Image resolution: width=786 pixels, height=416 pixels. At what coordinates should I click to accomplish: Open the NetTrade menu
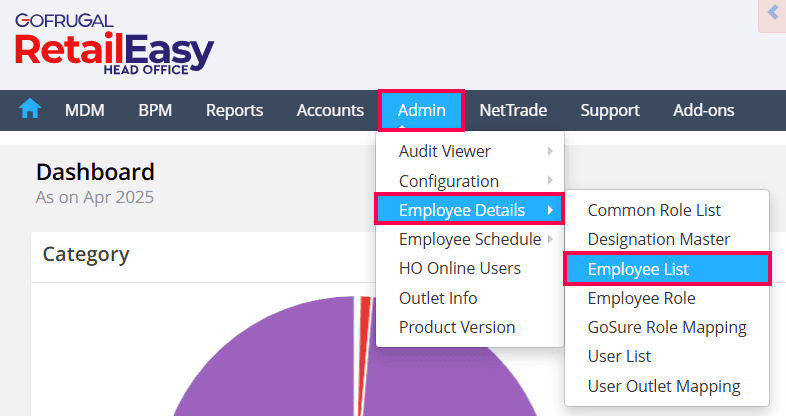coord(513,110)
